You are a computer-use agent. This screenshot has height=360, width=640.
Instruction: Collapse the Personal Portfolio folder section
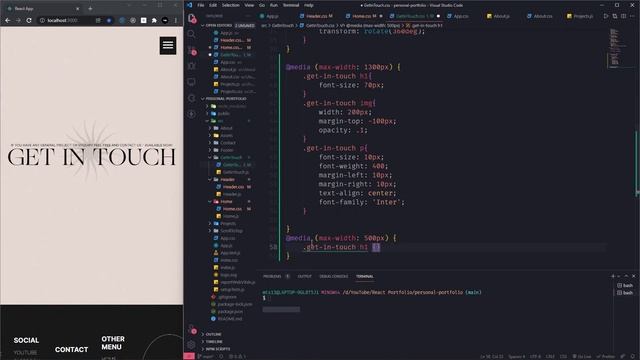226,99
